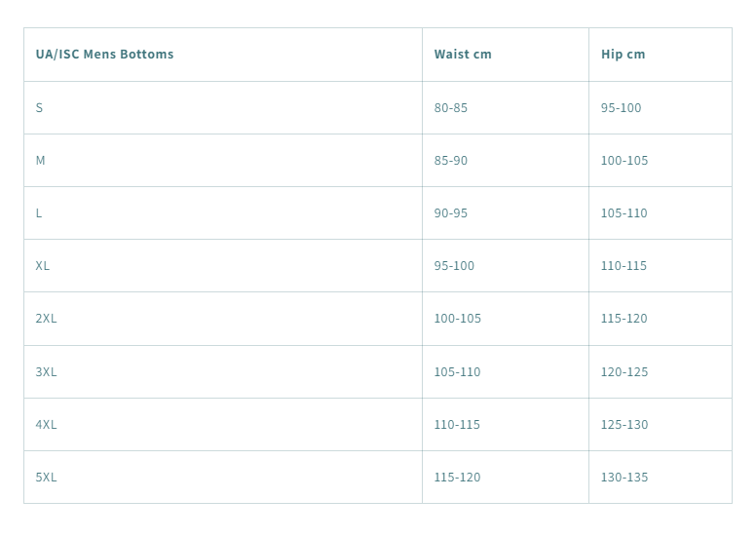This screenshot has width=756, height=537.
Task: Click the 80-85 waist value
Action: click(x=450, y=107)
